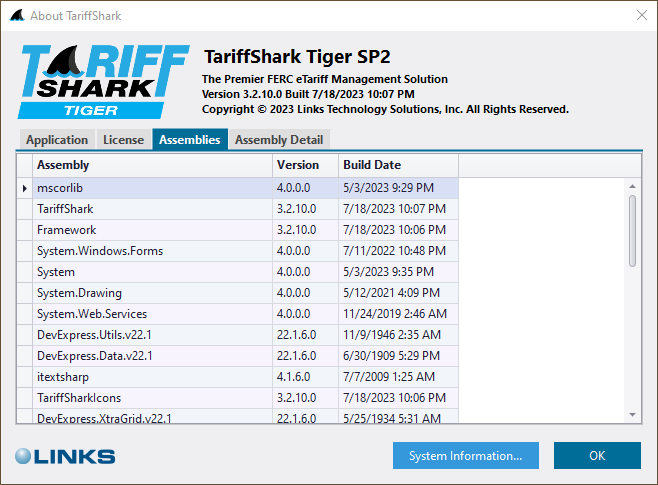Click the row header beside itextsharp

pyautogui.click(x=25, y=377)
